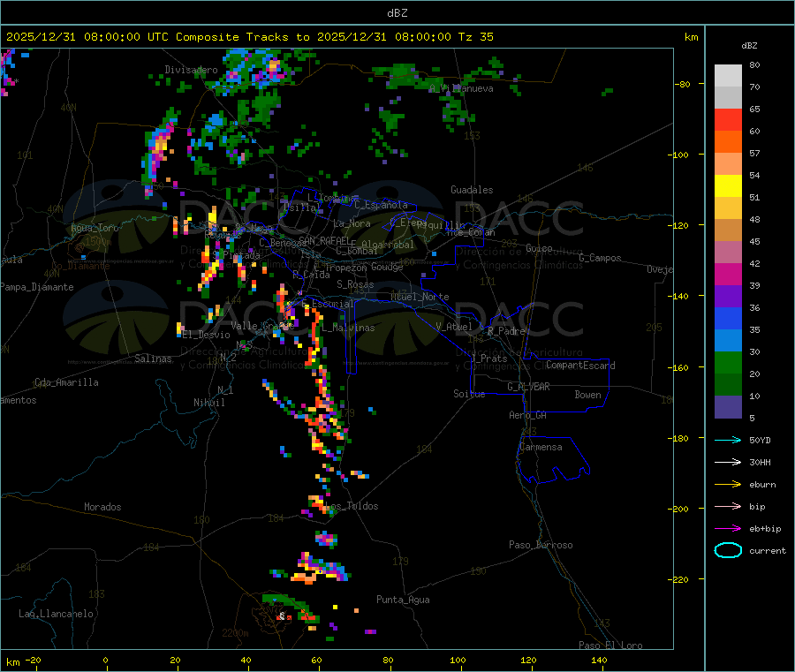The image size is (795, 672).
Task: Click the V_Atuel location label
Action: pos(454,327)
